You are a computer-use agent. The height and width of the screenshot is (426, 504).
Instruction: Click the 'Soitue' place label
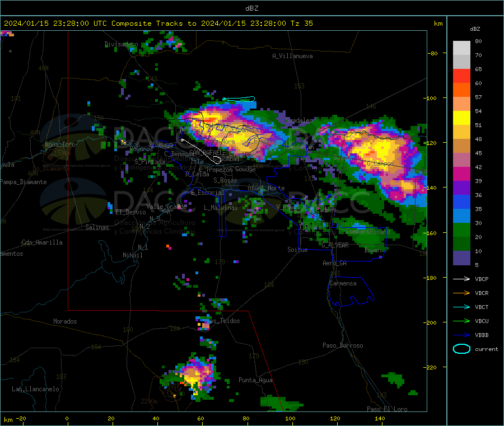pyautogui.click(x=297, y=250)
